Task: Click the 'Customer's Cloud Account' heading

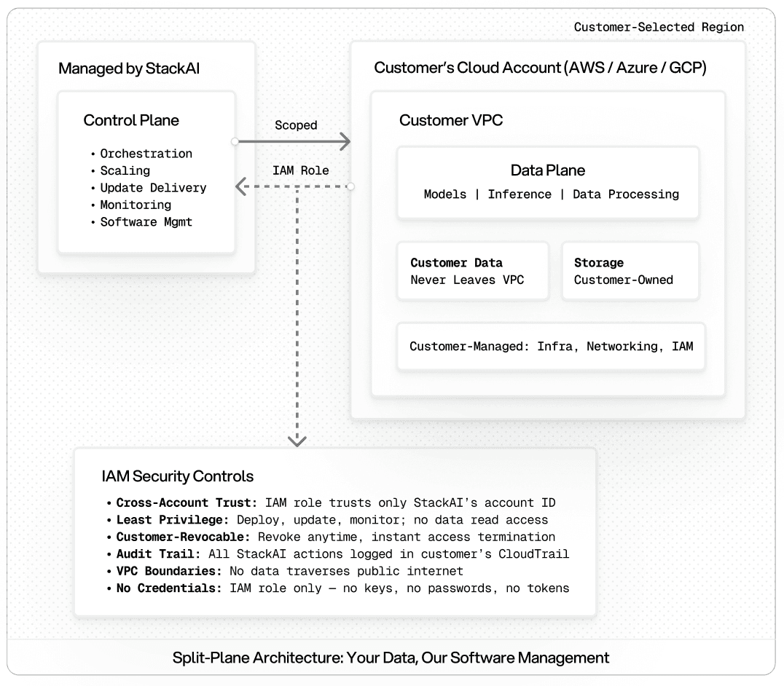Action: tap(540, 68)
